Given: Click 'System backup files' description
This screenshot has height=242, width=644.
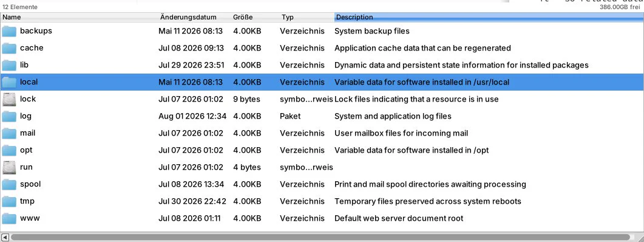Looking at the screenshot, I should (371, 31).
